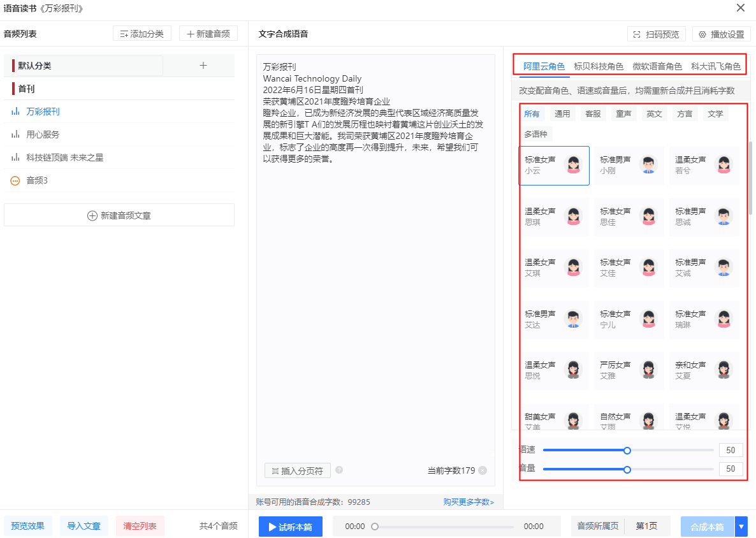Image resolution: width=756 pixels, height=538 pixels.
Task: Filter voices by 方言
Action: (685, 113)
